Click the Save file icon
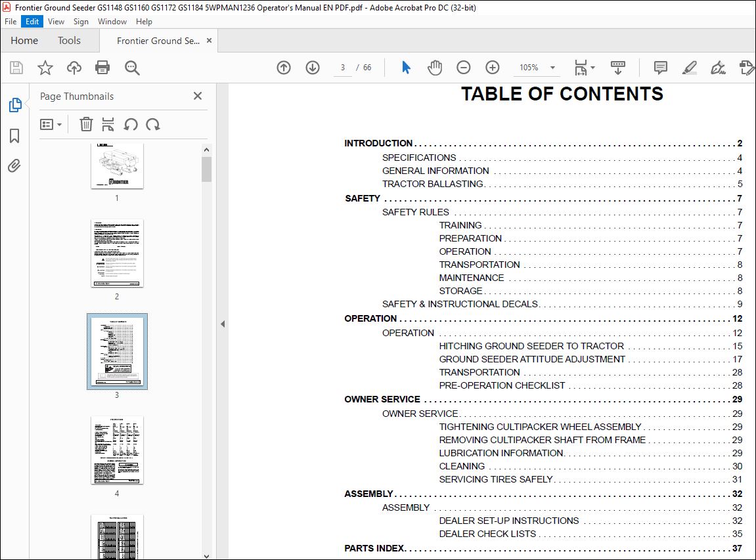Screen dimensions: 756x560 (x=16, y=68)
